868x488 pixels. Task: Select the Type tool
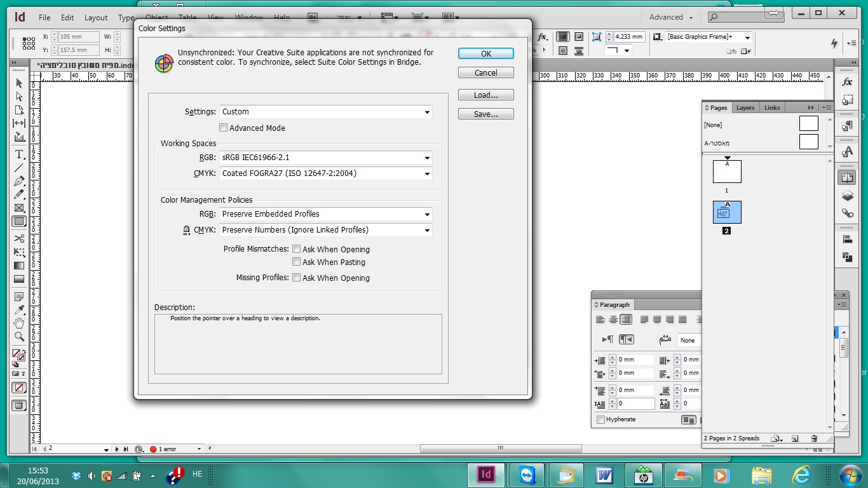click(19, 154)
